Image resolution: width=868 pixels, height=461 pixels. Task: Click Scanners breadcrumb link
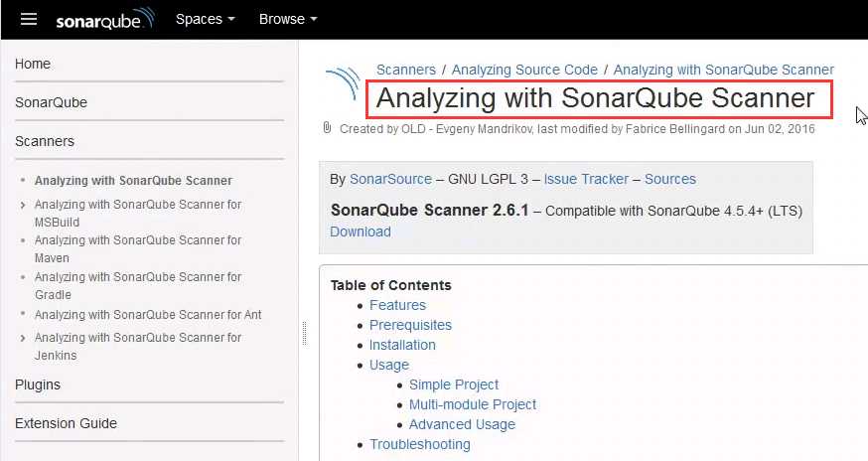click(x=406, y=70)
